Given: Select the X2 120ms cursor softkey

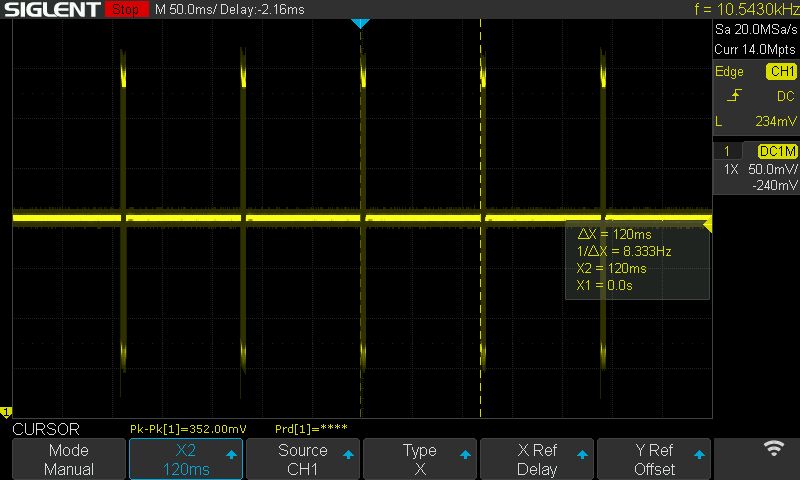Looking at the screenshot, I should coord(186,459).
